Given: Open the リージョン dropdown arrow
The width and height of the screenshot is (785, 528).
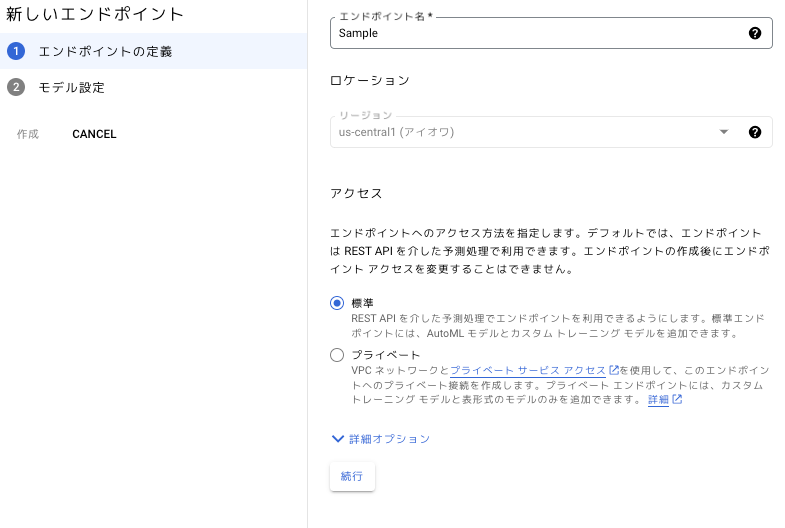Looking at the screenshot, I should tap(724, 132).
